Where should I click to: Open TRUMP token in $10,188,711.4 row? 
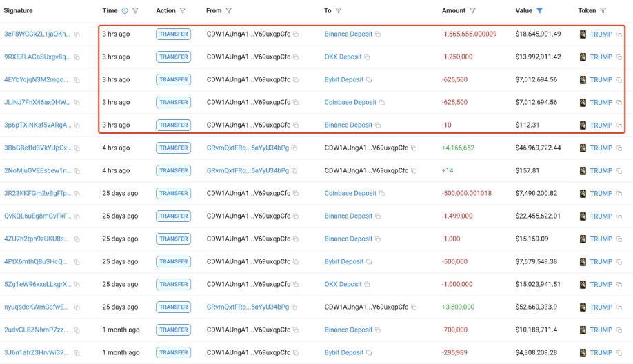[x=601, y=330]
